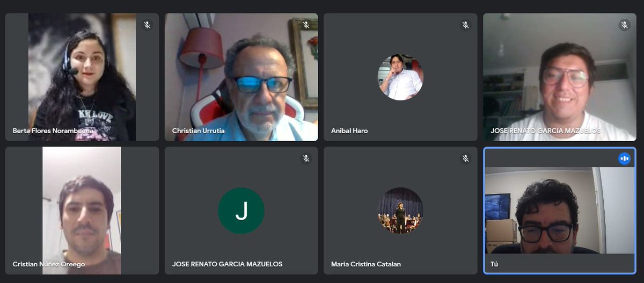This screenshot has height=283, width=644.
Task: Click the blue audio activity indicator on Tú tile
Action: click(x=625, y=158)
